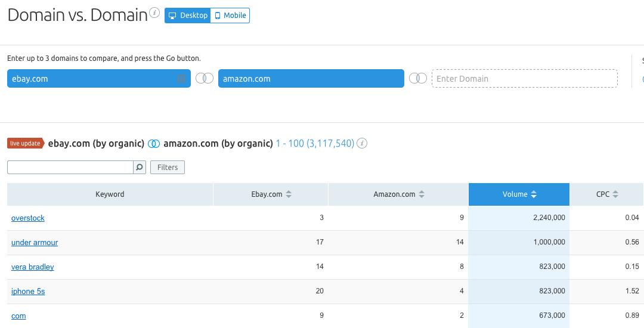Viewport: 644px width, 328px height.
Task: Click the info icon next to Domain vs. Domain
Action: [154, 13]
